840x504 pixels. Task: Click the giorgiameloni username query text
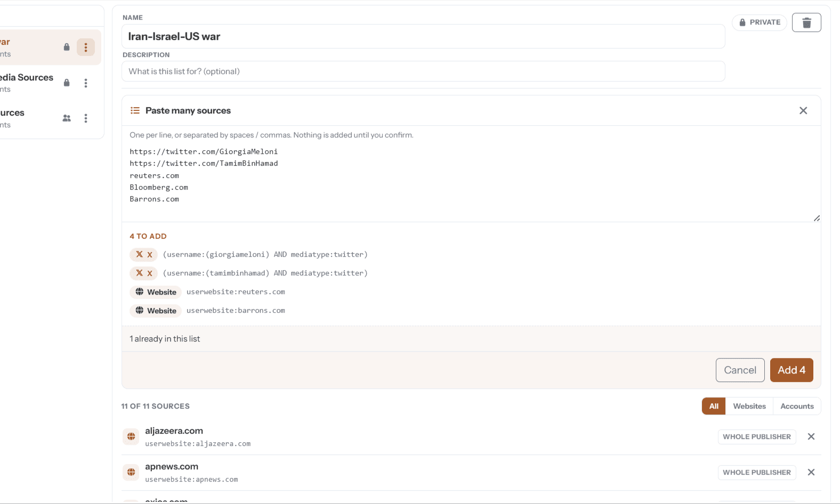[265, 255]
